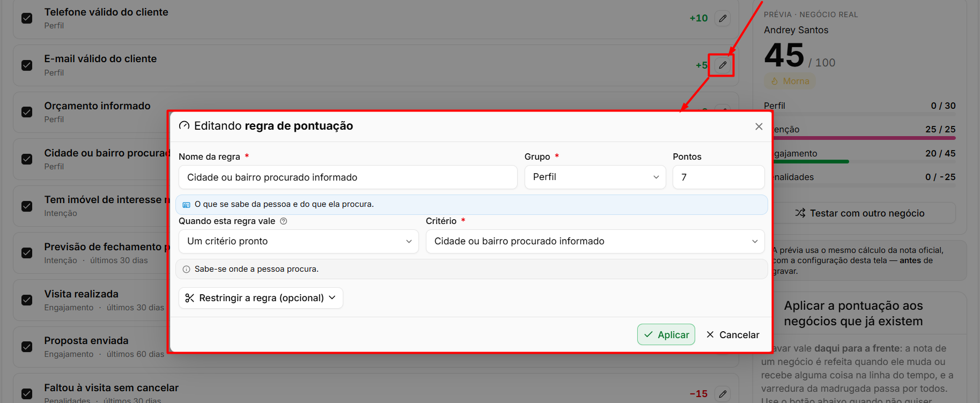Click the +10 points value
Image resolution: width=980 pixels, height=403 pixels.
698,18
